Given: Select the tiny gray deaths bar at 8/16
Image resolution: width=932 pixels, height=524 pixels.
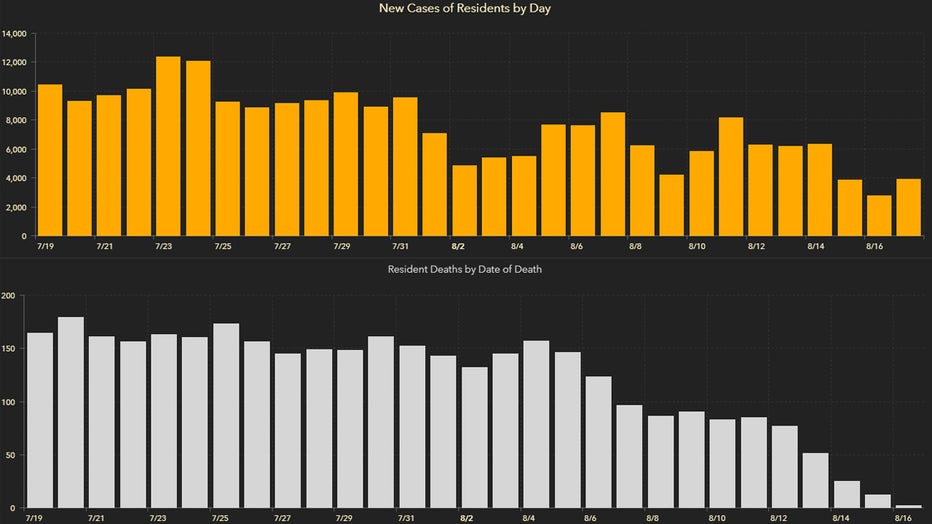Looking at the screenshot, I should tap(908, 506).
